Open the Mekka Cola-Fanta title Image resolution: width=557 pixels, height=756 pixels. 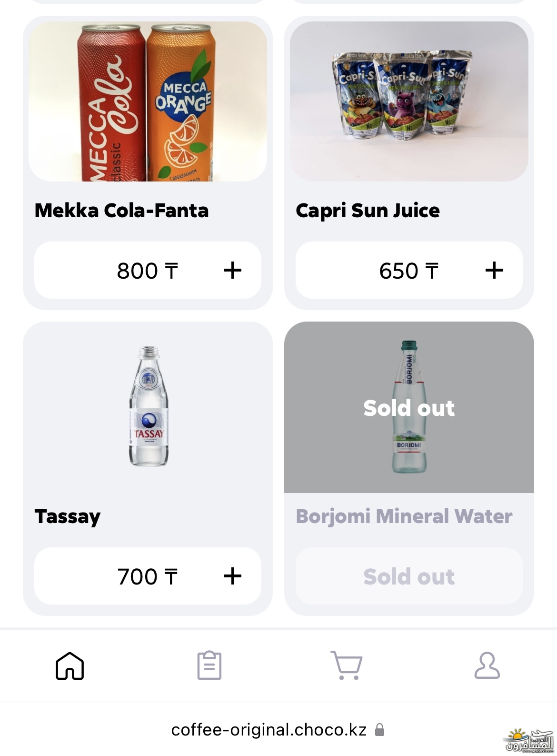pyautogui.click(x=122, y=211)
